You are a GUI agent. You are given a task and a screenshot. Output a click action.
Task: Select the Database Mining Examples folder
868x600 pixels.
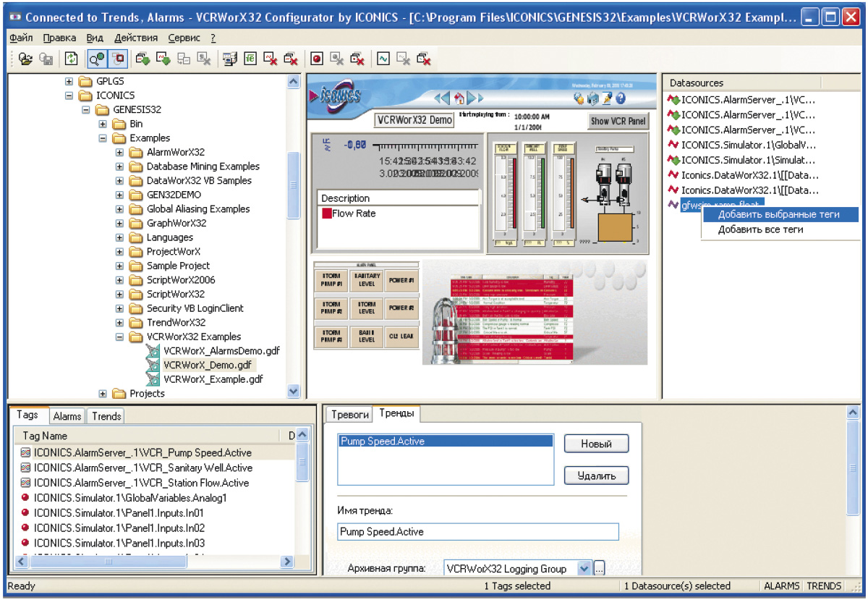click(x=203, y=166)
